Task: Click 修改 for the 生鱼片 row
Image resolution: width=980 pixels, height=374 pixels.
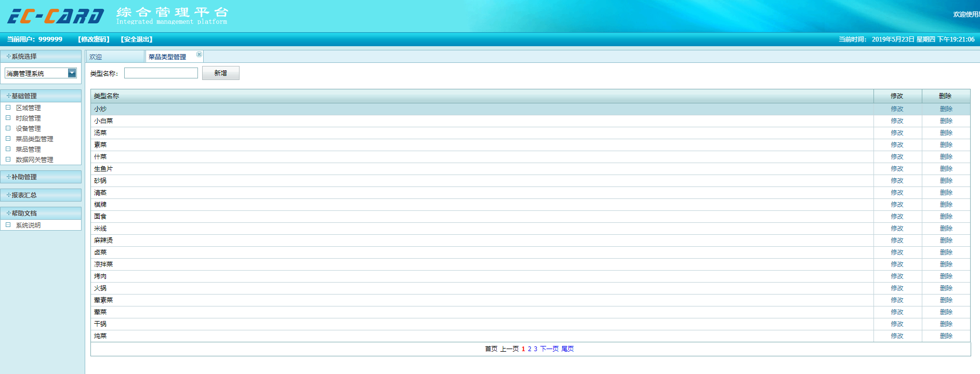Action: (897, 169)
